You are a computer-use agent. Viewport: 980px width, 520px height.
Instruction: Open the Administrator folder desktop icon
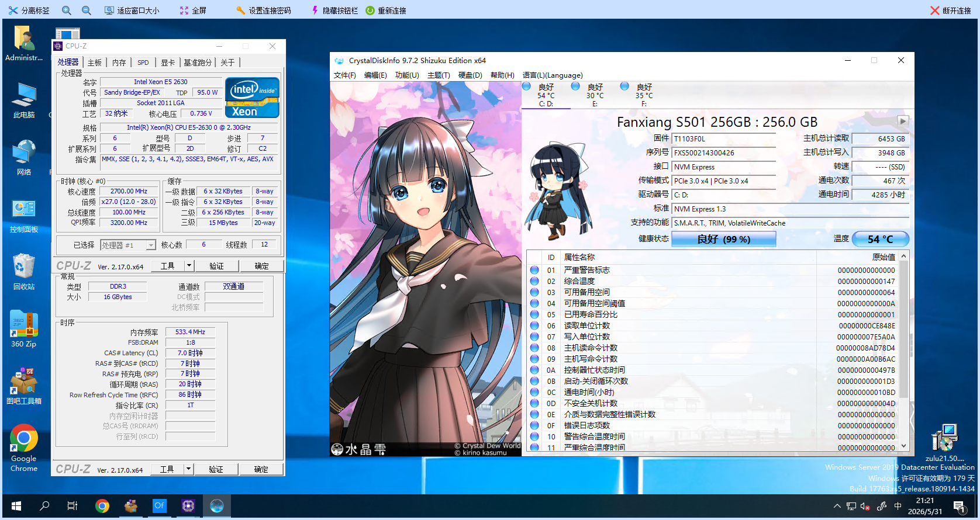point(24,44)
